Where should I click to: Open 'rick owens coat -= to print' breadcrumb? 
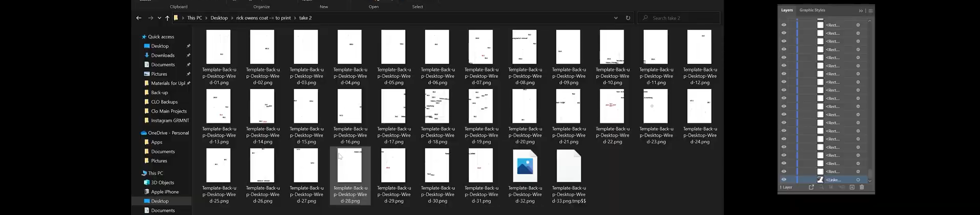[263, 18]
